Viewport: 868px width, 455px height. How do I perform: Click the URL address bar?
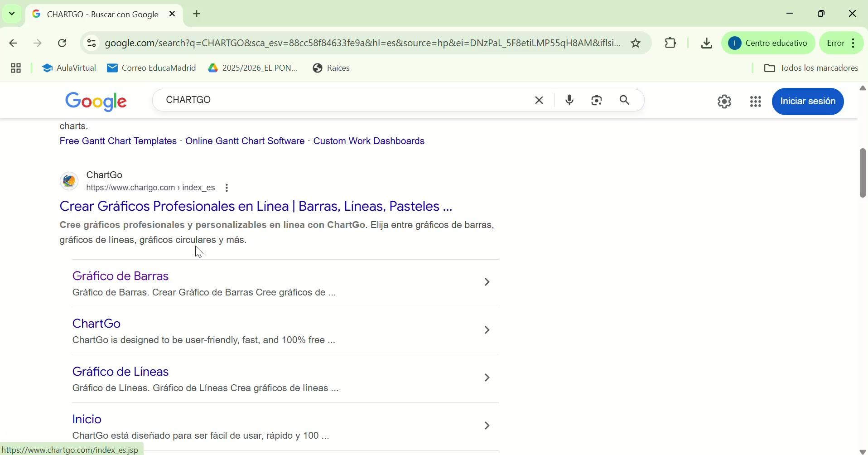click(x=362, y=43)
